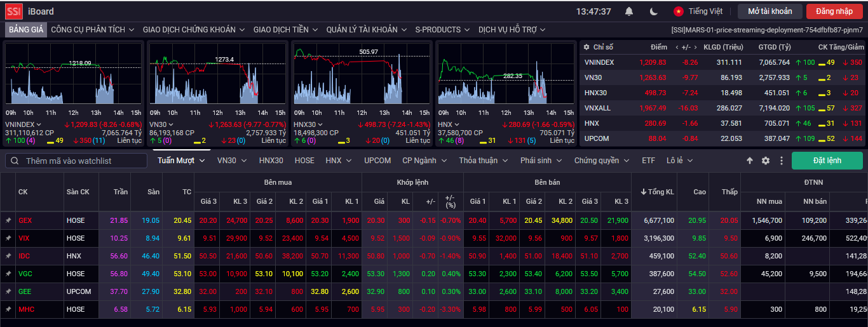Open GIAO DỊCH TIỀN menu

click(286, 30)
